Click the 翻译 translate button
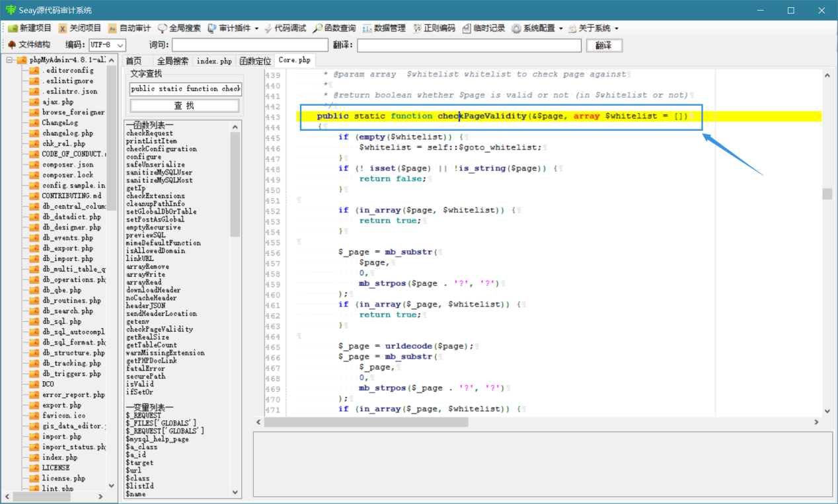838x504 pixels. (x=603, y=46)
